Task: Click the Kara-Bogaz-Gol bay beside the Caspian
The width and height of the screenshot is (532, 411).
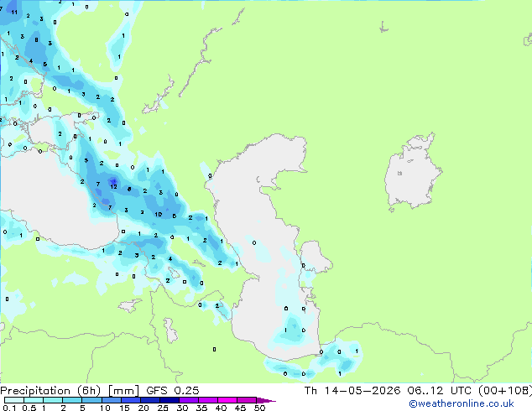Action: pos(314,258)
